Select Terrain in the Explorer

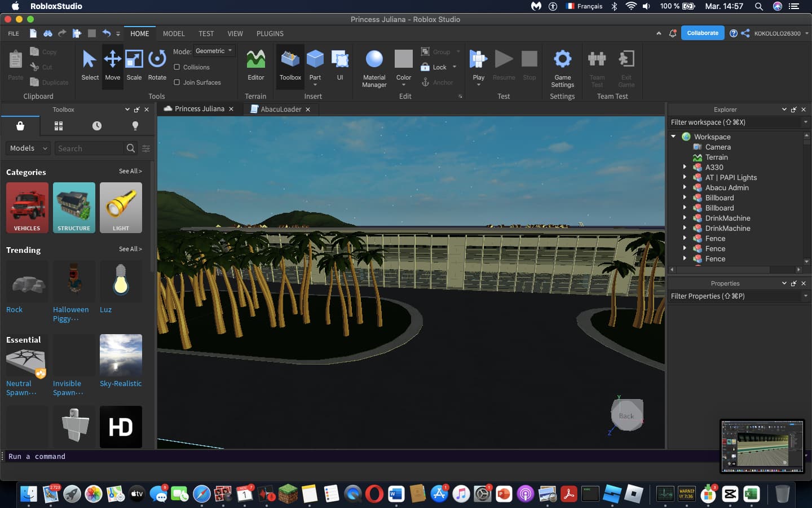click(x=716, y=157)
